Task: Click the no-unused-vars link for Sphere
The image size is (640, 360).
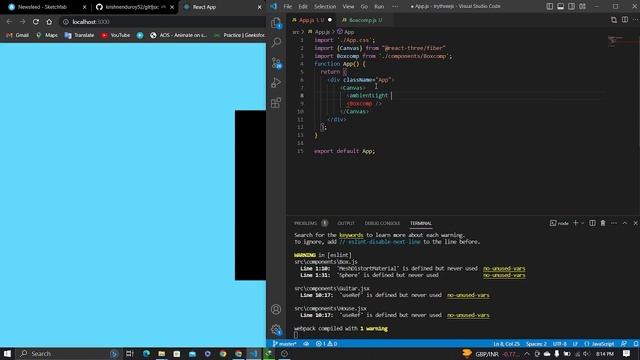Action: coord(504,275)
